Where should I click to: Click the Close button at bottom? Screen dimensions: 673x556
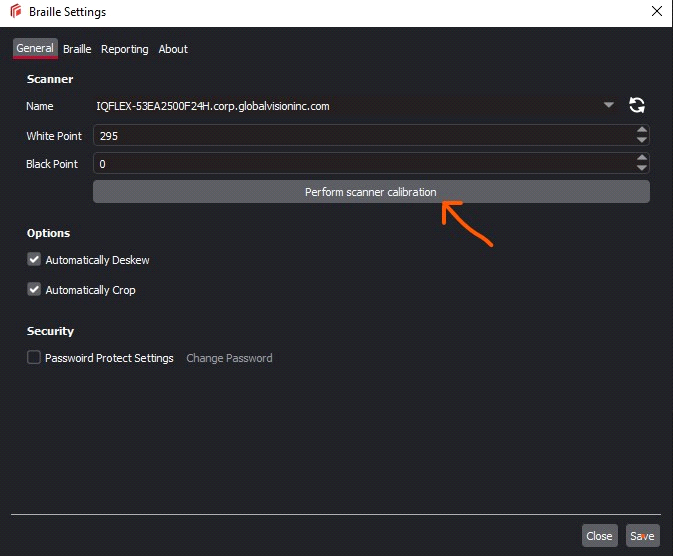(x=599, y=536)
